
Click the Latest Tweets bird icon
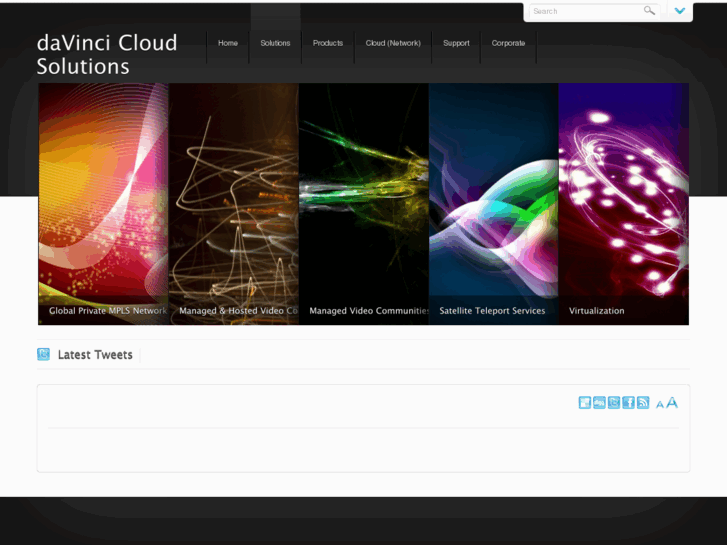(44, 354)
